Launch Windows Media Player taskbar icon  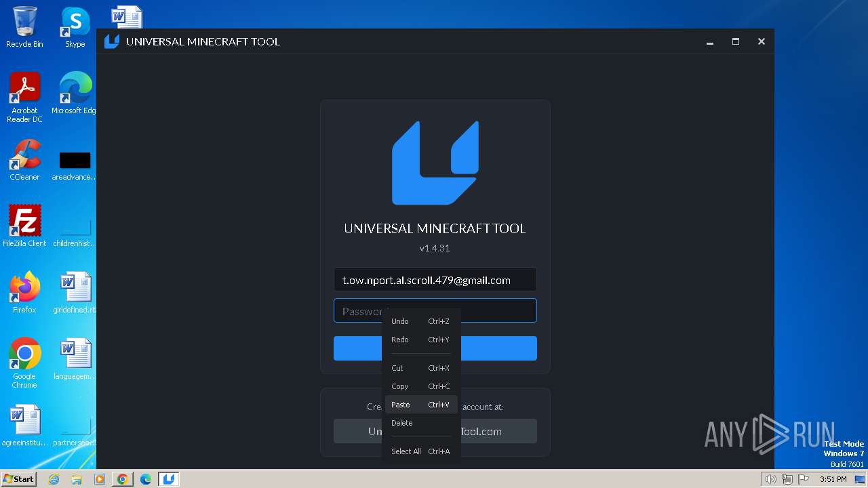click(x=100, y=479)
